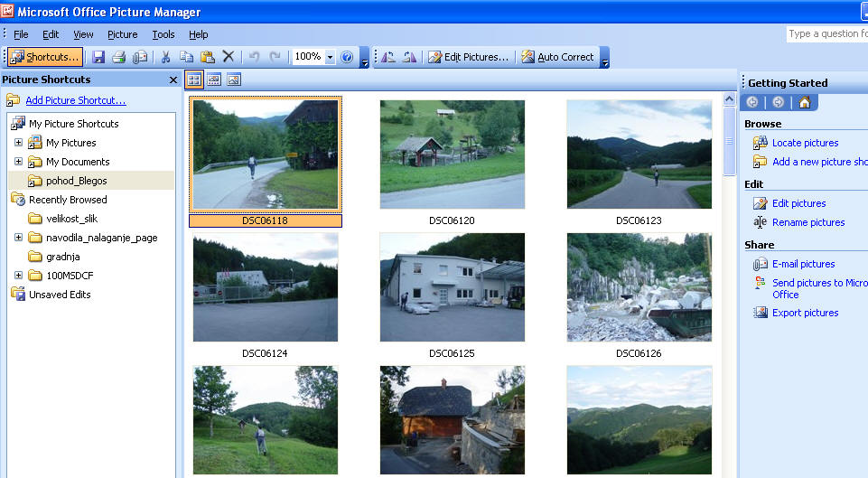868x478 pixels.
Task: Open the Tools menu
Action: tap(163, 34)
